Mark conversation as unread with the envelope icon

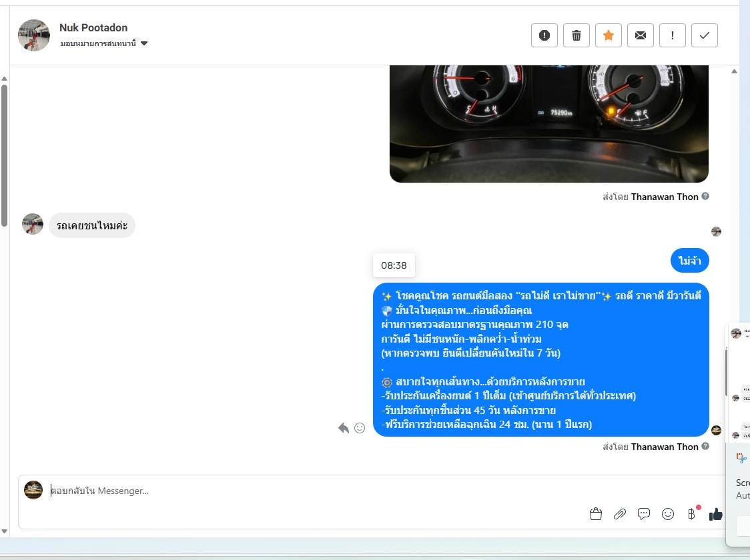tap(641, 35)
